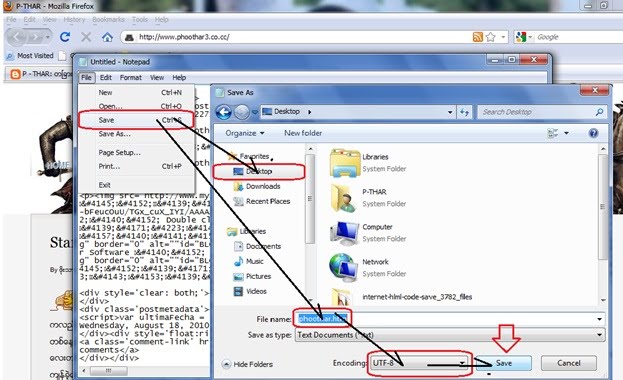Image resolution: width=623 pixels, height=380 pixels.
Task: Open Notepad View menu
Action: 157,78
